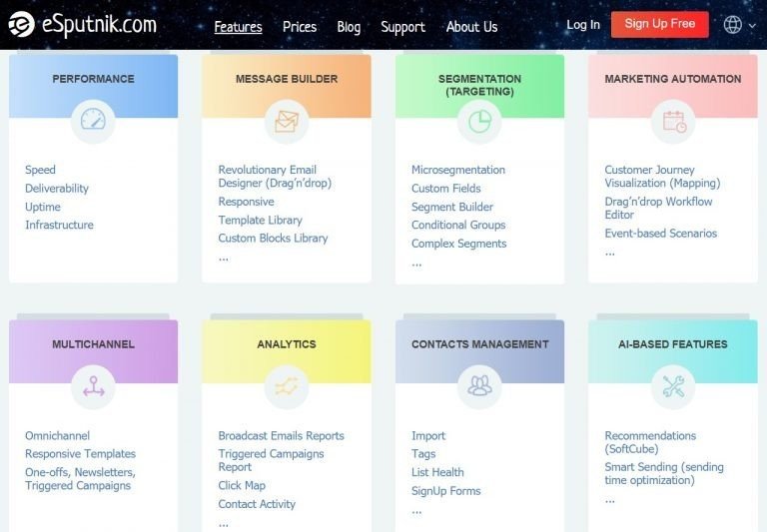Viewport: 767px width, 532px height.
Task: Open the Template Library link
Action: point(261,220)
